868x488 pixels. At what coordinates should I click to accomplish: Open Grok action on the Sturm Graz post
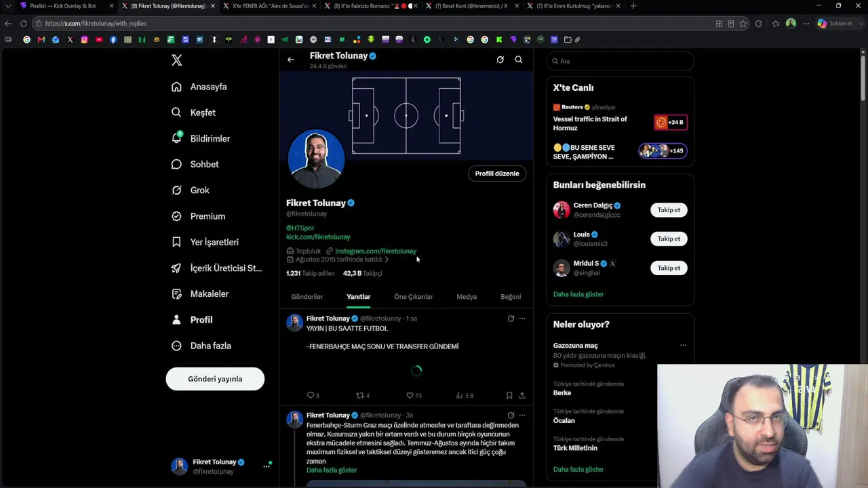(511, 415)
